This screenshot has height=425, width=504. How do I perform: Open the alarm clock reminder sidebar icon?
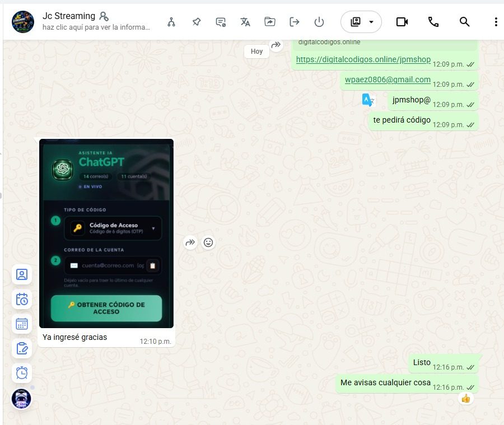pos(22,373)
